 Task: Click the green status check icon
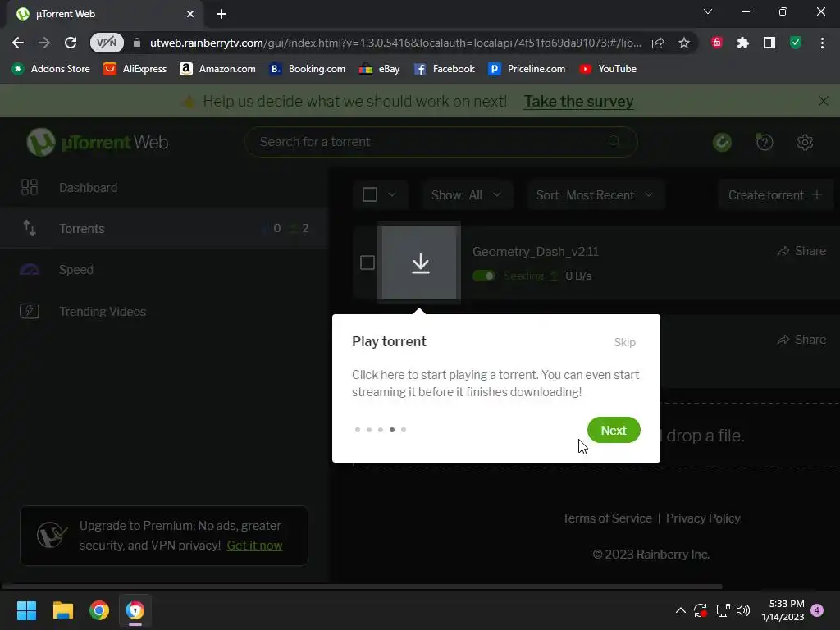coord(722,142)
